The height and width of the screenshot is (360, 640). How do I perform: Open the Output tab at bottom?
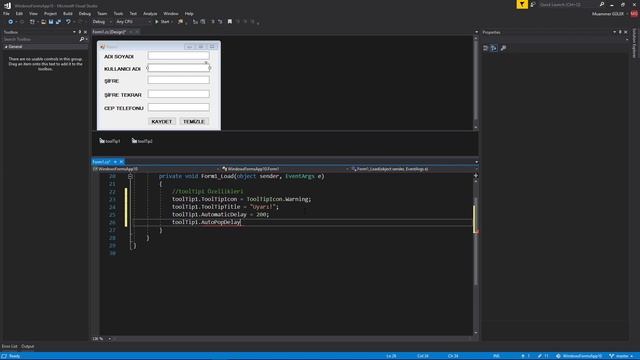28,347
